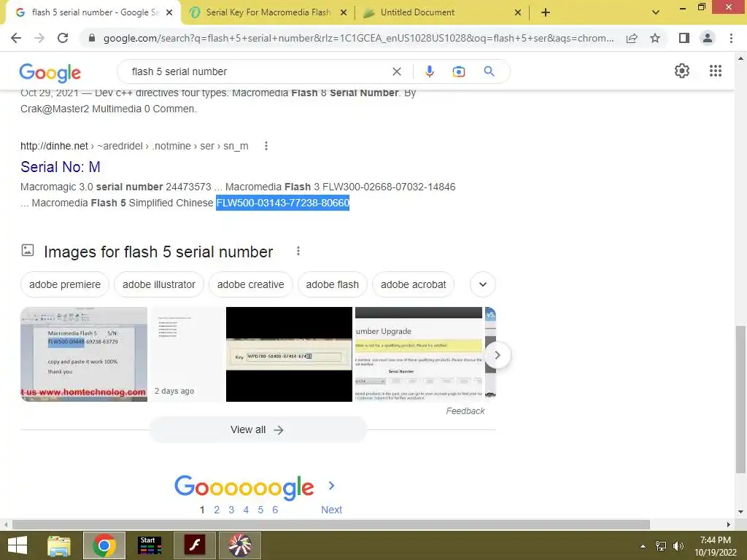
Task: Filter images by adobe illustrator
Action: 158,284
